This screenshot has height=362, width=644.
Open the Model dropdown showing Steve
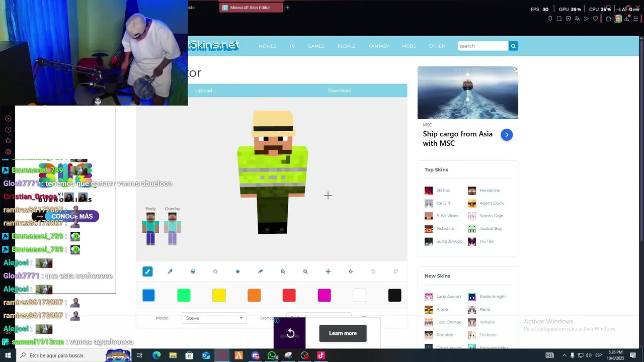(x=214, y=318)
